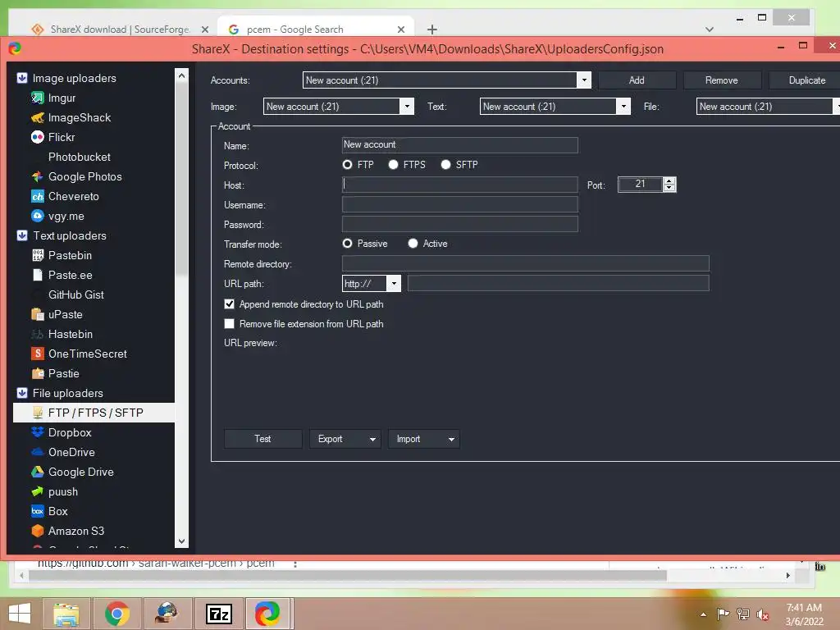Open a new Chrome tab
This screenshot has width=840, height=630.
pyautogui.click(x=431, y=30)
